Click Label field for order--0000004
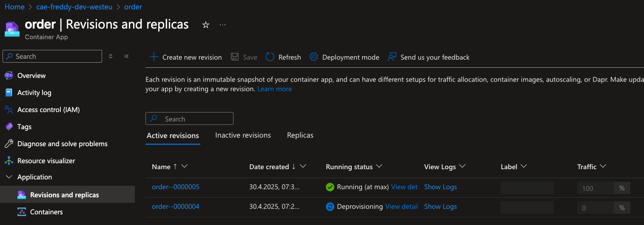Image resolution: width=644 pixels, height=225 pixels. click(527, 208)
